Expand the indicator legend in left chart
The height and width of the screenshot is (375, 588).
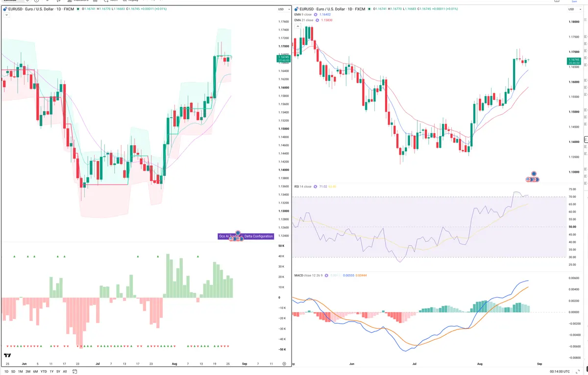tap(6, 15)
